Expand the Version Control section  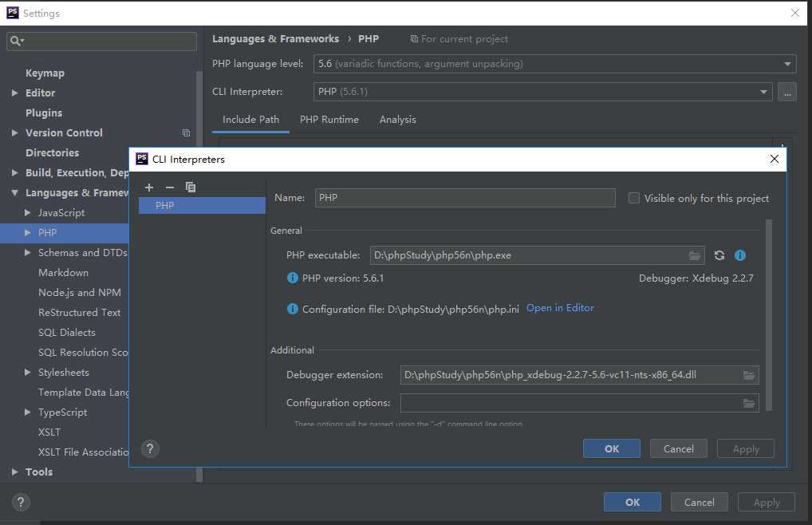(15, 133)
